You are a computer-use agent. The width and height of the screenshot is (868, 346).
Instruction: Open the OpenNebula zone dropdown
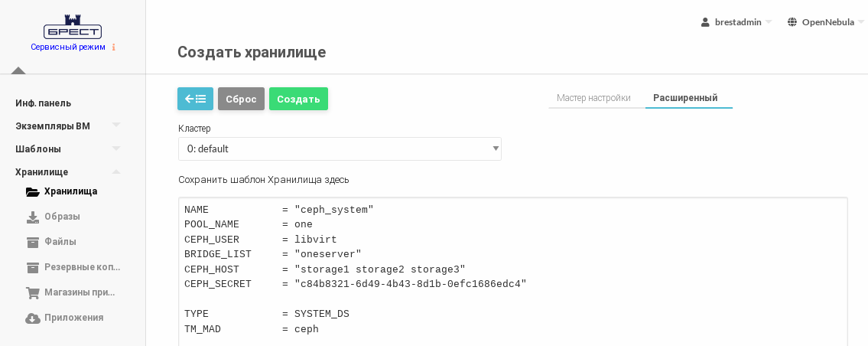[x=825, y=22]
